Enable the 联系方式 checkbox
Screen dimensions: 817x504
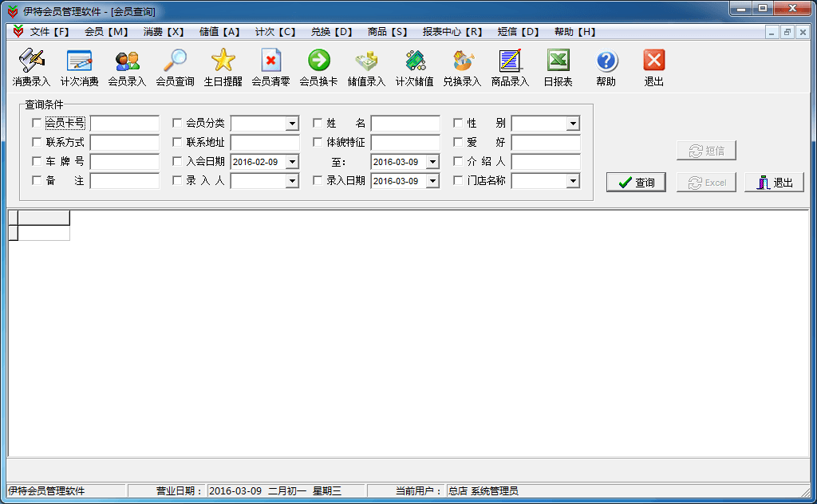(x=37, y=142)
